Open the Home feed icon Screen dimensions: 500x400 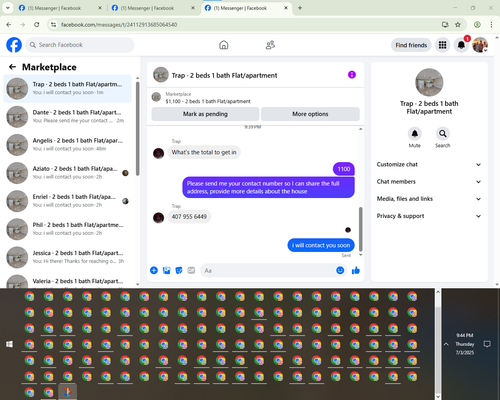pos(224,45)
